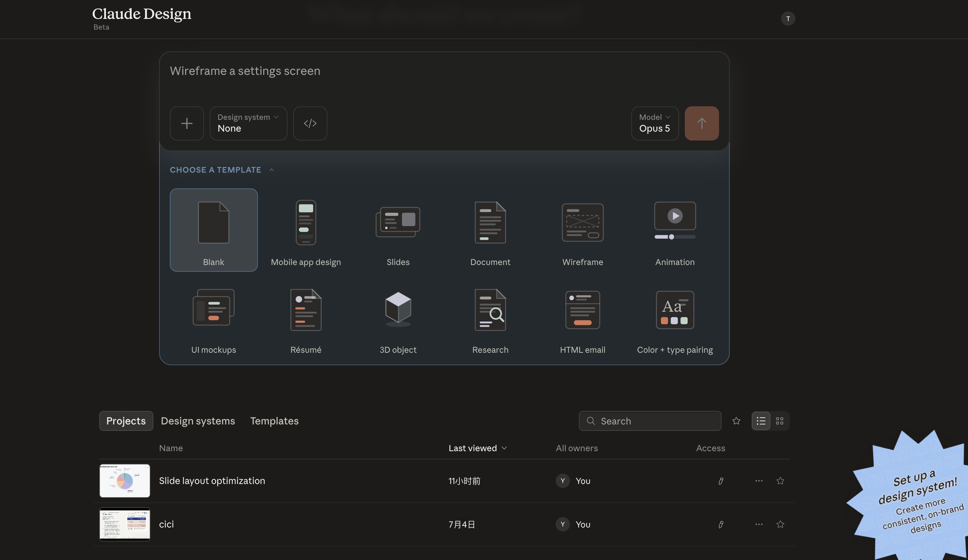Screen dimensions: 968x560
Task: Open the Model dropdown showing Opus 5
Action: point(655,123)
